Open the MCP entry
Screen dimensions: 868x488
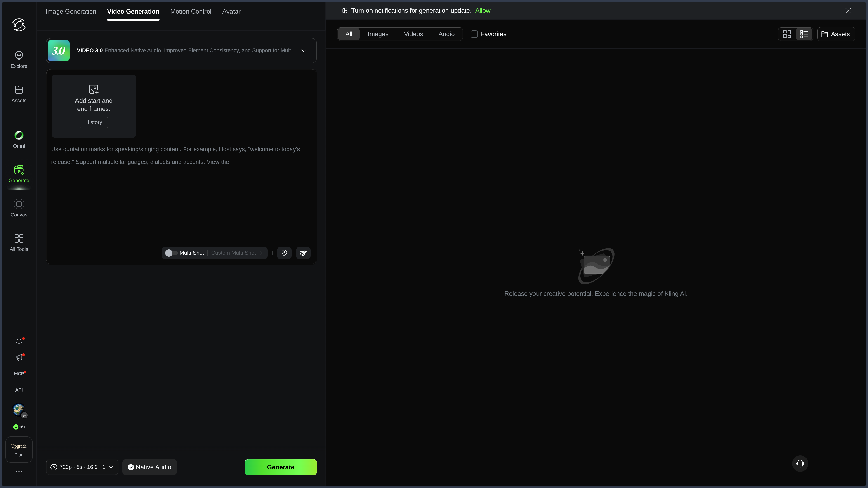(19, 374)
